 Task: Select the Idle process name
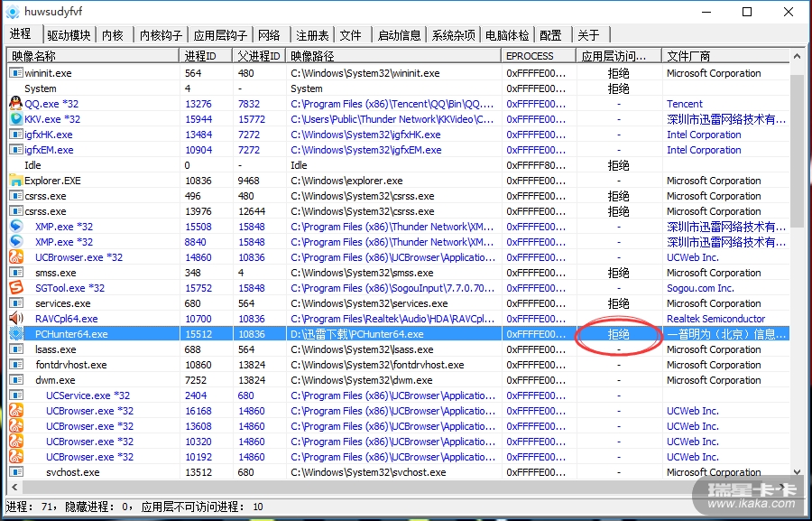[32, 165]
